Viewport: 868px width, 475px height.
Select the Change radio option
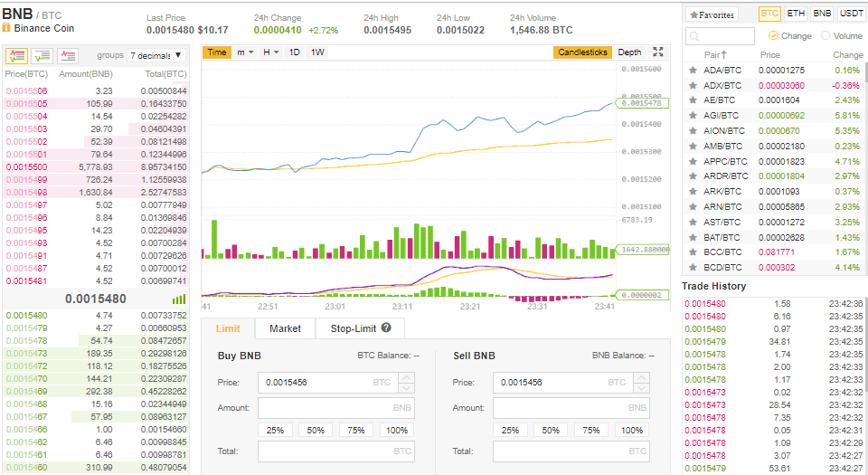tap(773, 36)
